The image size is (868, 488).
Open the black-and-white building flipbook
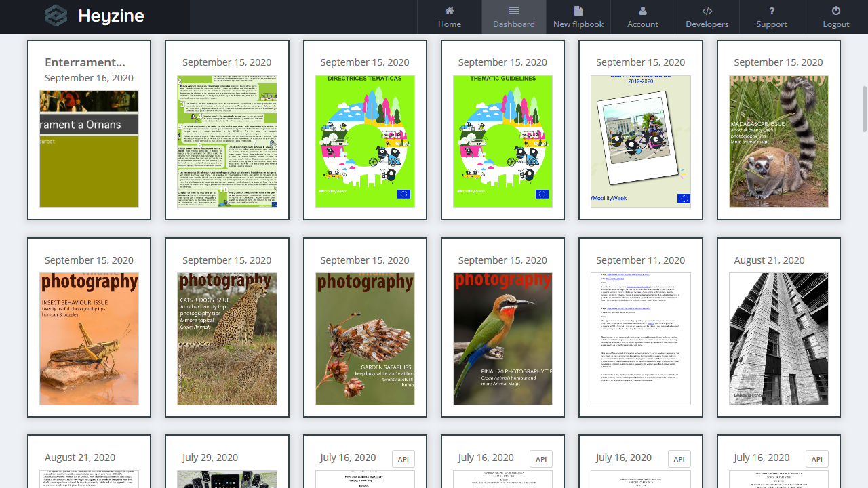(x=778, y=339)
